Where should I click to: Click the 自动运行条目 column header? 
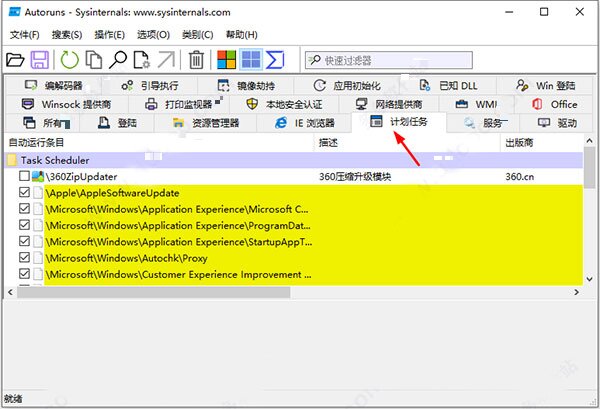click(x=159, y=143)
